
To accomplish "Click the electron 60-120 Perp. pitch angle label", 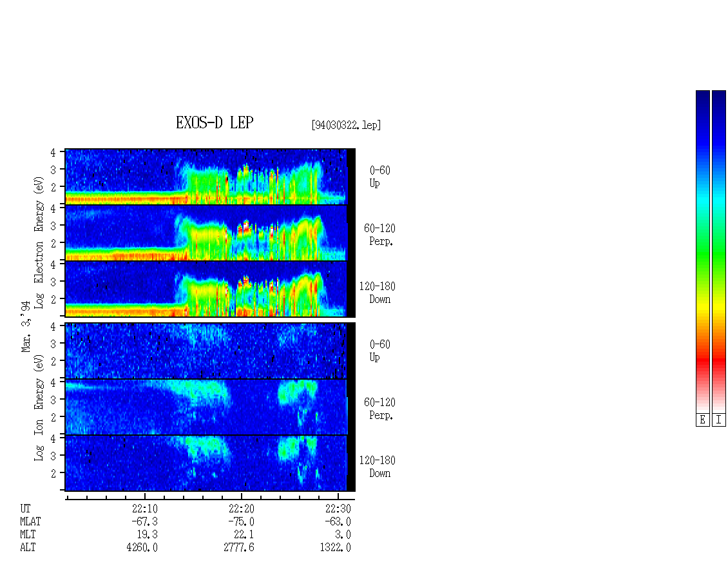I will click(379, 235).
